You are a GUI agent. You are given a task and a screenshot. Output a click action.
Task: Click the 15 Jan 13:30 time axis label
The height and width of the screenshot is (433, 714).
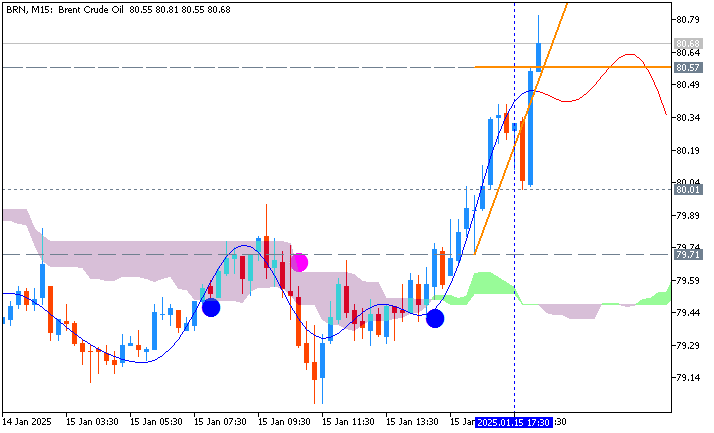pyautogui.click(x=412, y=422)
